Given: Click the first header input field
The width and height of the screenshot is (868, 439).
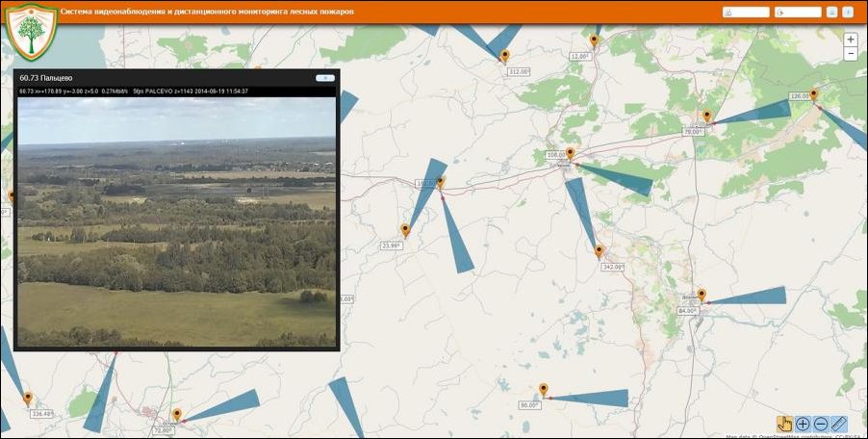Looking at the screenshot, I should pyautogui.click(x=746, y=13).
